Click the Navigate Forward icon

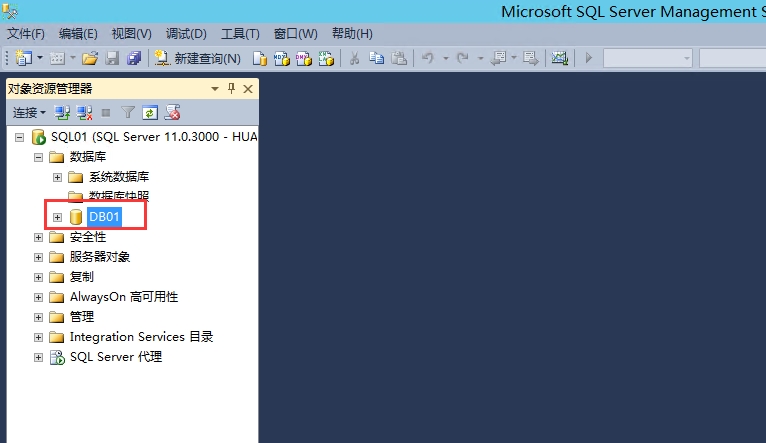click(x=531, y=59)
